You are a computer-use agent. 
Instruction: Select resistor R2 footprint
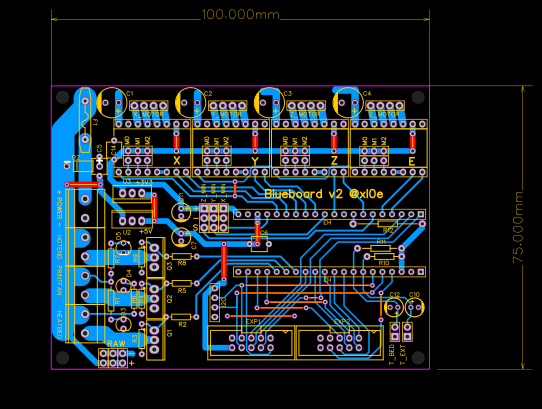(181, 317)
